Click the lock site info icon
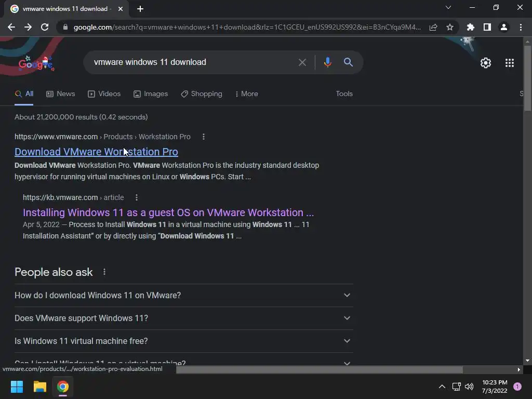Viewport: 532px width, 399px height. click(65, 27)
